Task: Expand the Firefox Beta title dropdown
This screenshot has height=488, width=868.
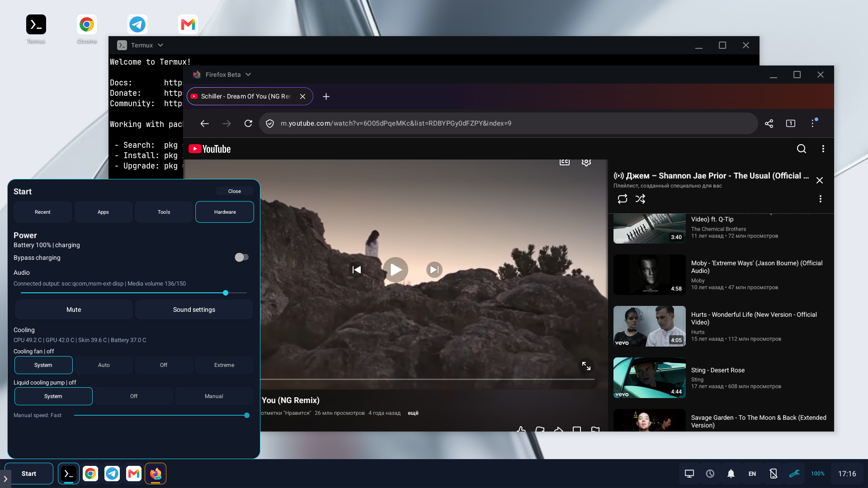Action: pyautogui.click(x=248, y=75)
